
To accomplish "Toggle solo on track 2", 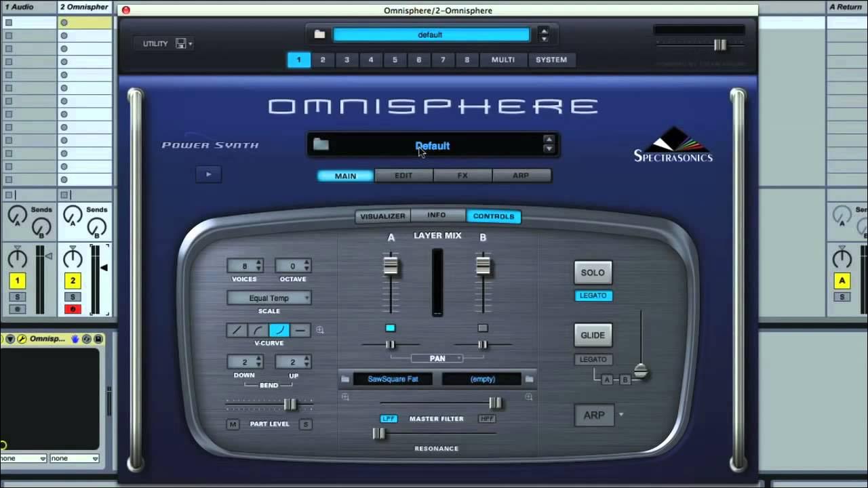I will tap(73, 297).
